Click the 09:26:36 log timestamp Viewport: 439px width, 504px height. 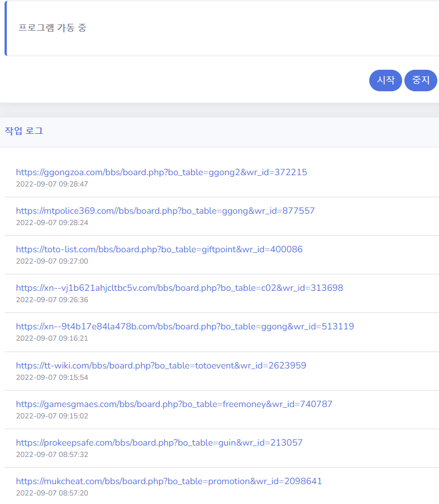click(x=52, y=300)
